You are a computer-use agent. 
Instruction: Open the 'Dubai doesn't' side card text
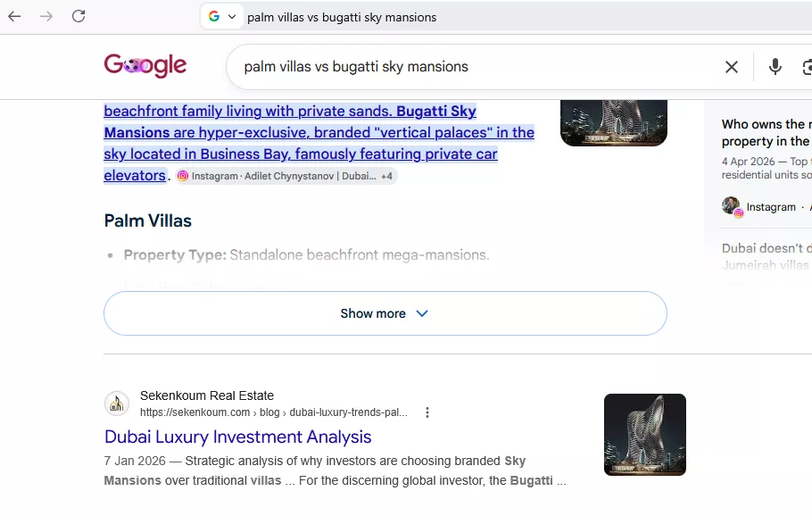tap(766, 256)
